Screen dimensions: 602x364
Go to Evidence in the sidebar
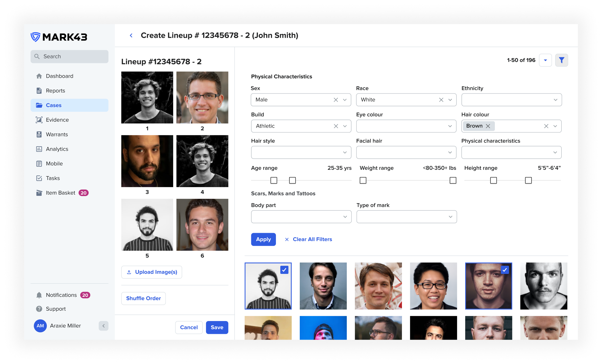tap(57, 120)
